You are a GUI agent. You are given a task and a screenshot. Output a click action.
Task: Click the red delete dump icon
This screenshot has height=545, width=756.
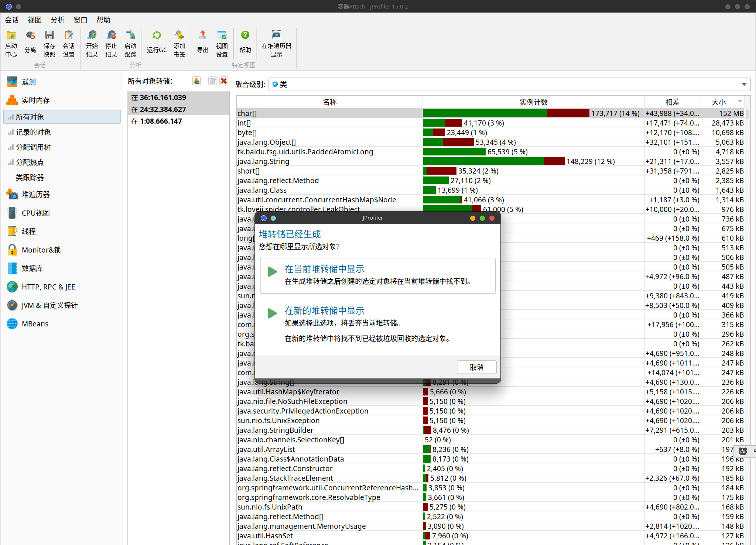(224, 81)
